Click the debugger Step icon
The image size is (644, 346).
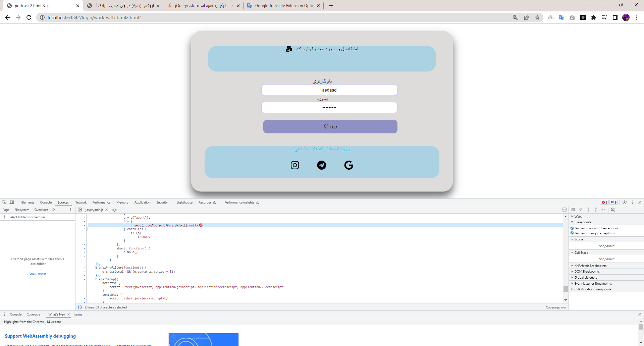pyautogui.click(x=603, y=210)
